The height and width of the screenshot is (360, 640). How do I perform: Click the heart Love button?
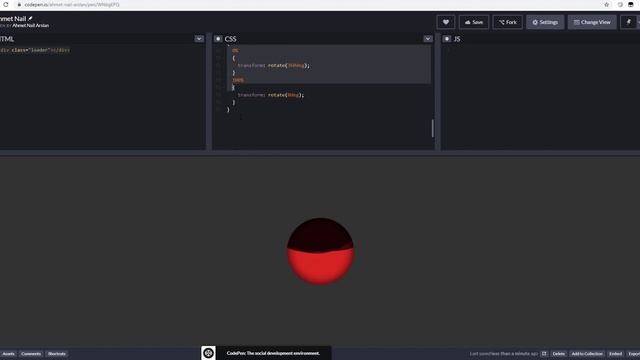tap(446, 22)
